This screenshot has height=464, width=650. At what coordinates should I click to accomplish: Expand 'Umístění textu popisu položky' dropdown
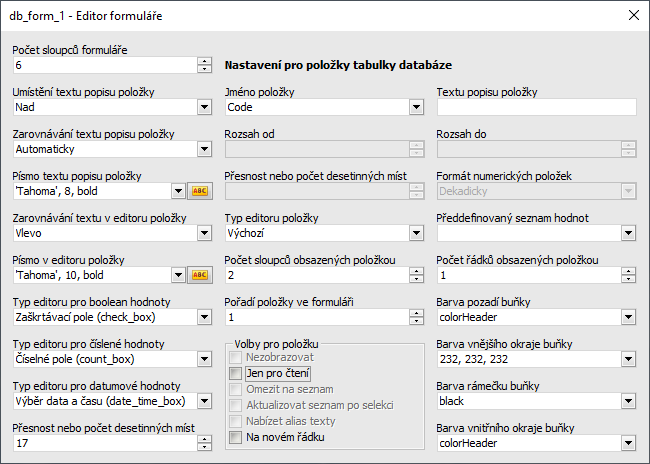coord(205,107)
